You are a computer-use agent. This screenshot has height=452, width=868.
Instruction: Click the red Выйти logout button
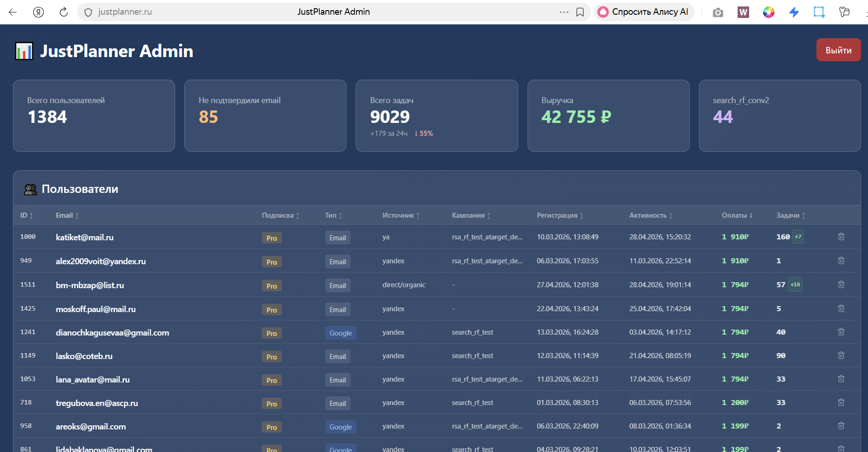coord(838,50)
